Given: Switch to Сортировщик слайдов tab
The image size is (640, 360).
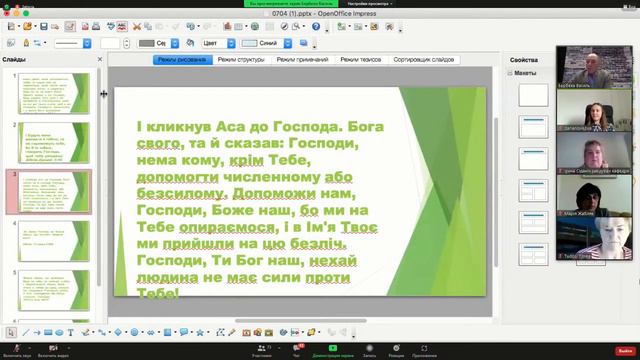Looking at the screenshot, I should [x=424, y=60].
